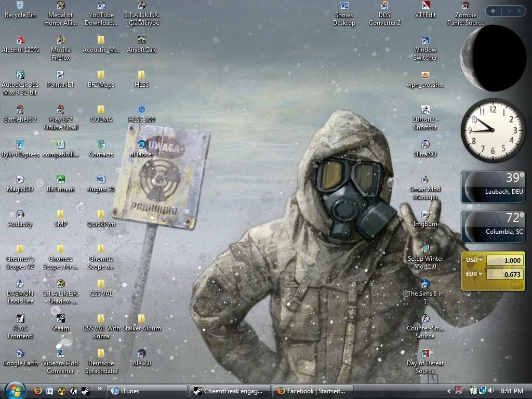Expand the Quick Launch overflow chevron
The image size is (532, 399).
click(x=99, y=389)
